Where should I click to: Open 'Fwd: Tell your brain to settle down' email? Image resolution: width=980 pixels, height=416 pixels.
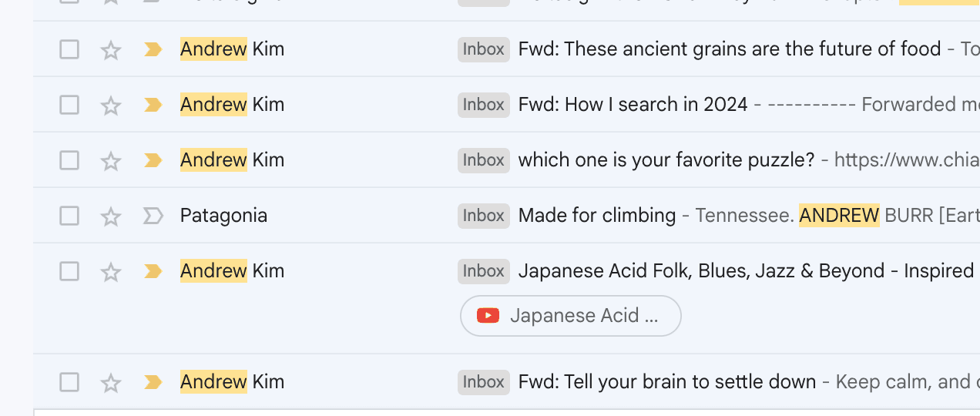click(667, 382)
